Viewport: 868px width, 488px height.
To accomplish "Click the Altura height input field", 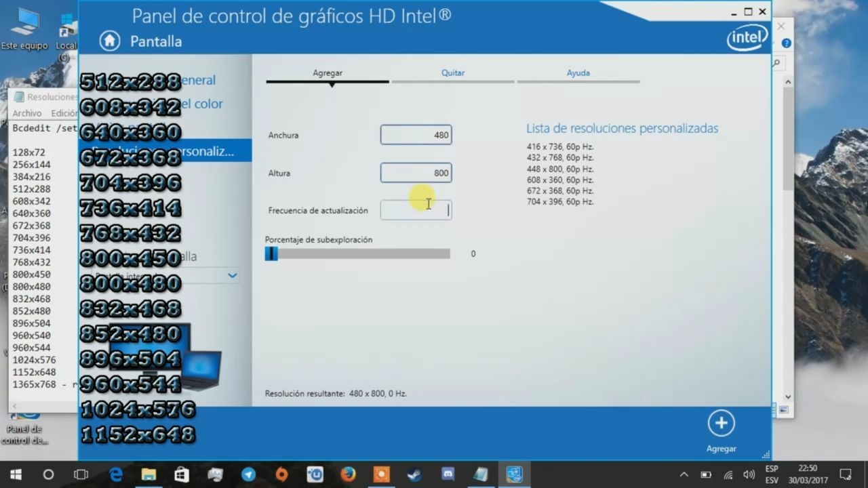I will pos(416,173).
